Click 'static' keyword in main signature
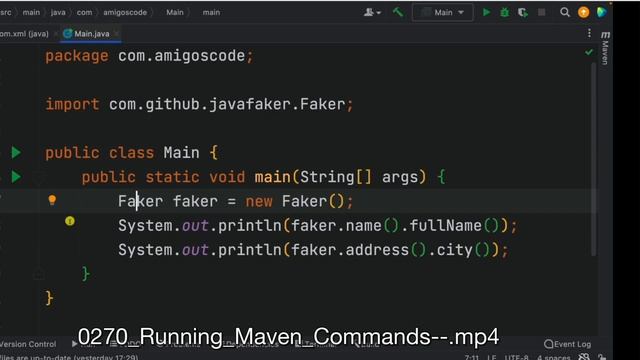 (172, 177)
